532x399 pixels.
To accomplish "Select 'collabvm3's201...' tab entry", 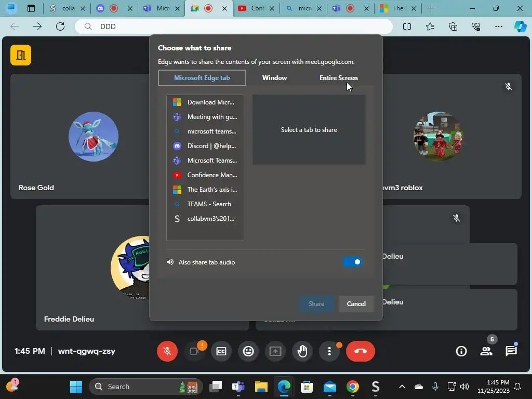I will click(205, 219).
